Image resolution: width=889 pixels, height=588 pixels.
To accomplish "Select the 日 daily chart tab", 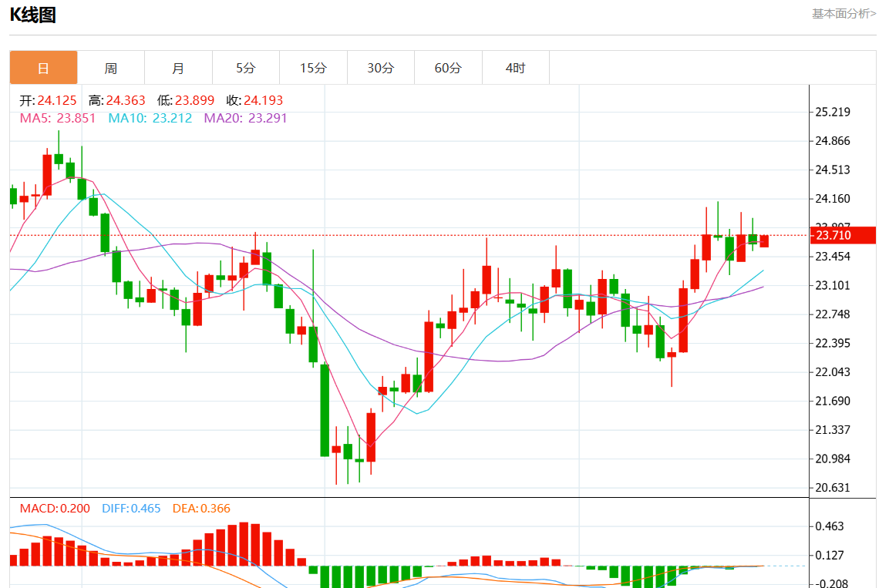I will pos(44,68).
